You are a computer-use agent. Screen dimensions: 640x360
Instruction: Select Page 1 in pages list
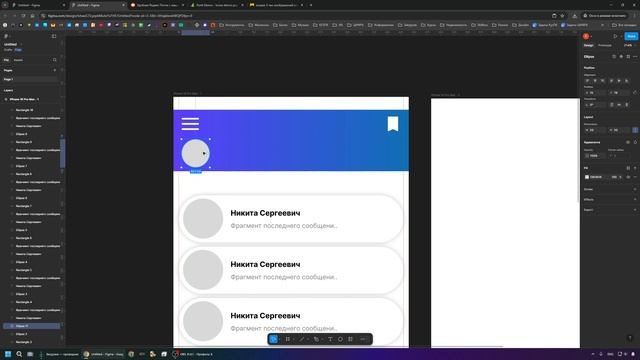point(30,79)
